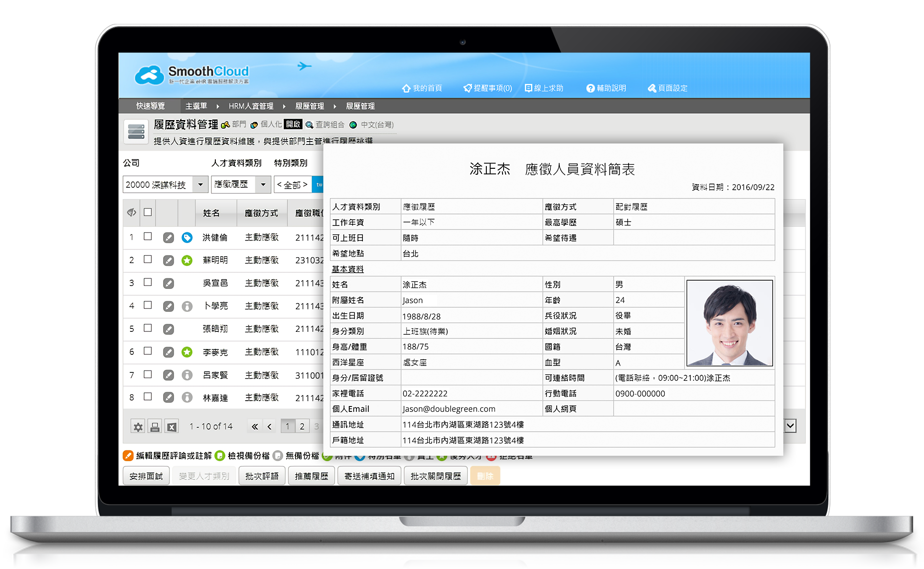Toggle column visibility eye icon in header

click(131, 212)
